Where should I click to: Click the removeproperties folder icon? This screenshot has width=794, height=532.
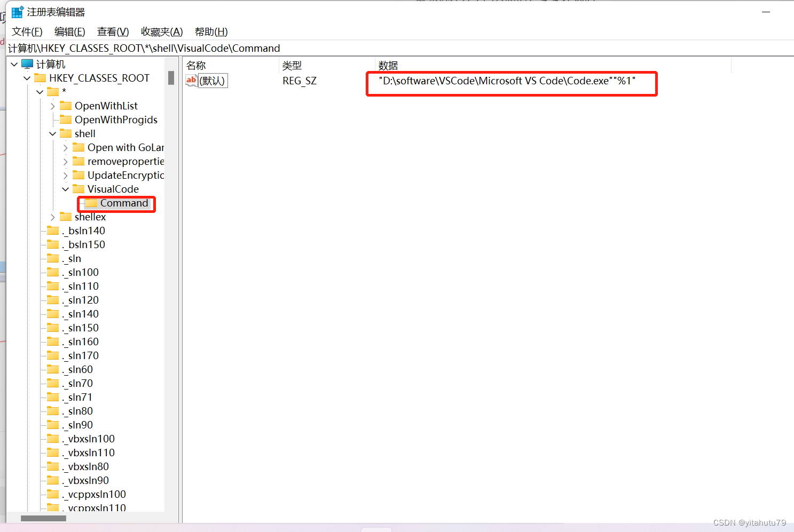click(x=78, y=161)
